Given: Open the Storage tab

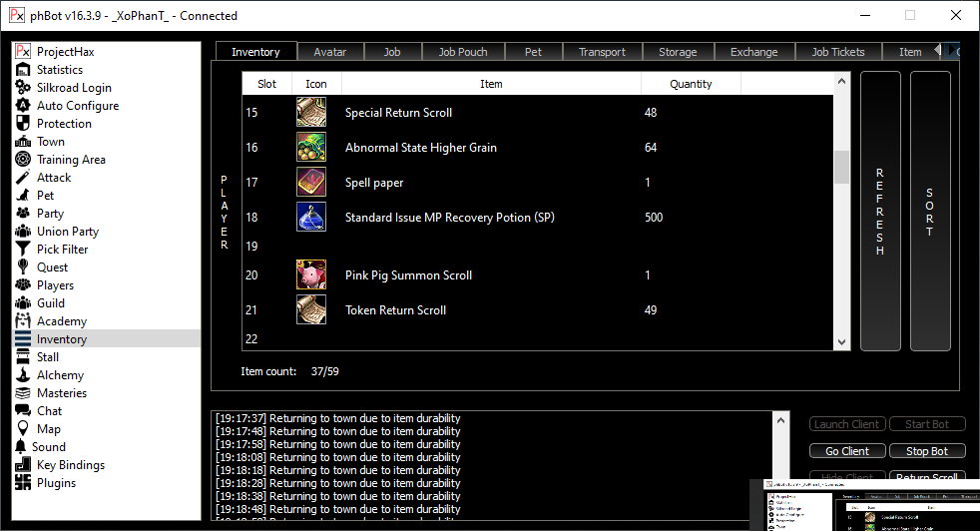Looking at the screenshot, I should pyautogui.click(x=678, y=52).
